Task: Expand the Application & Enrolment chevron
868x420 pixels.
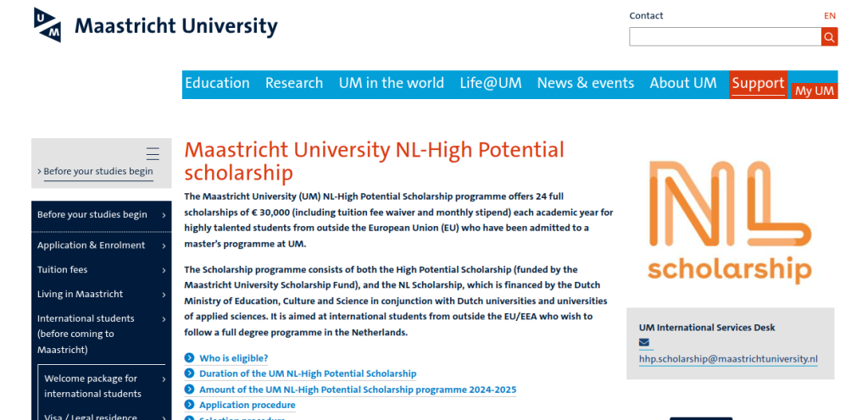Action: (x=164, y=246)
